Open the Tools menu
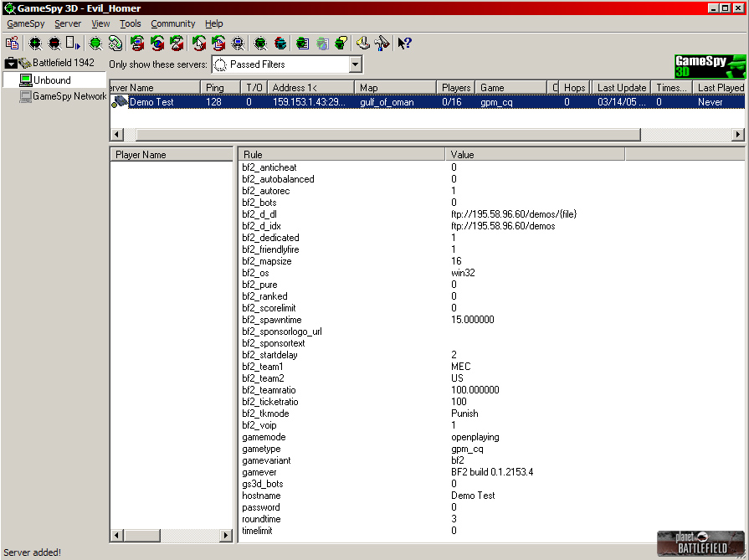 131,23
